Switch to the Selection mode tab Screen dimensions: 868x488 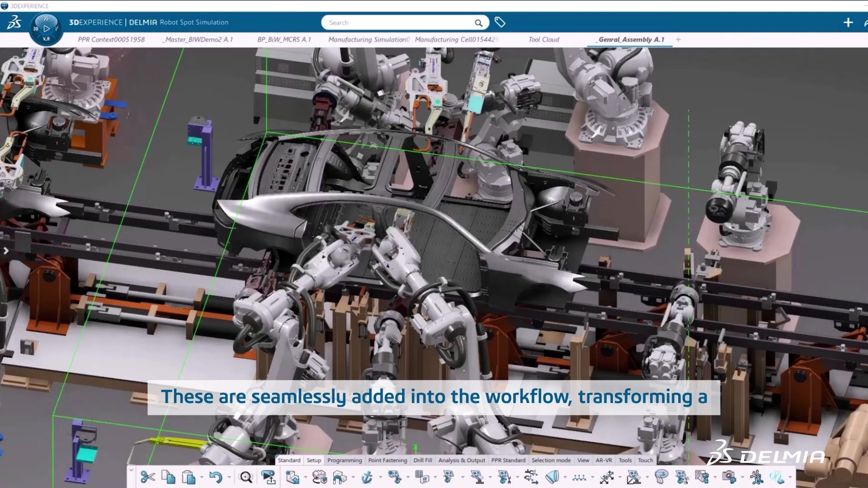click(551, 460)
